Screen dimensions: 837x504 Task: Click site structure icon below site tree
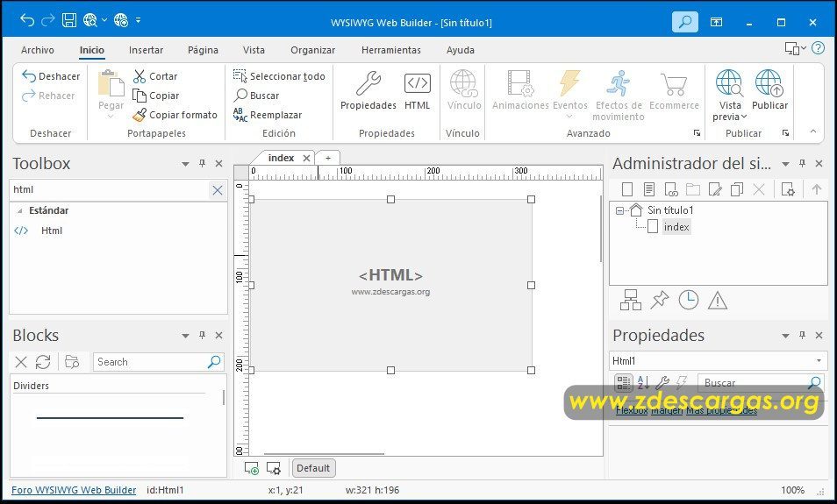[x=631, y=301]
